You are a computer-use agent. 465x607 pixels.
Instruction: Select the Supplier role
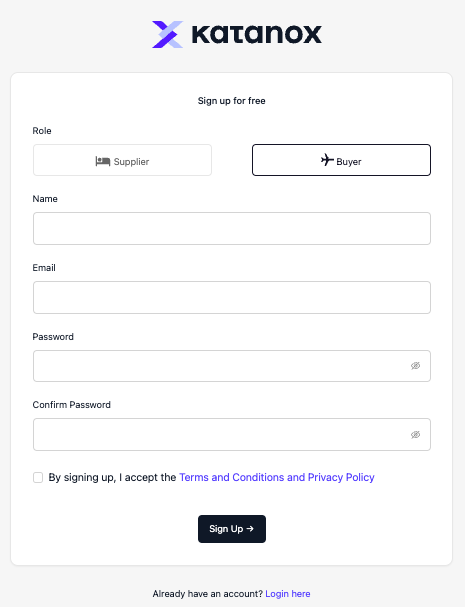tap(122, 160)
